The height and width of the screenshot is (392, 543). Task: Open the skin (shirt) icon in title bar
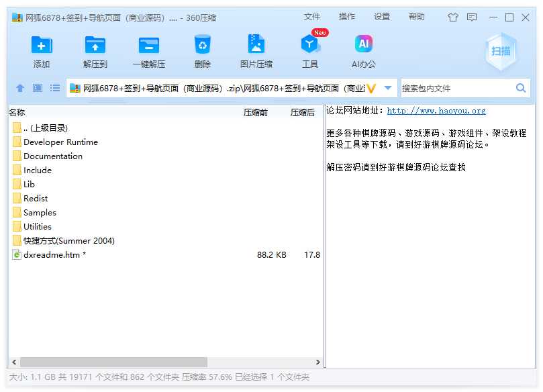point(452,17)
